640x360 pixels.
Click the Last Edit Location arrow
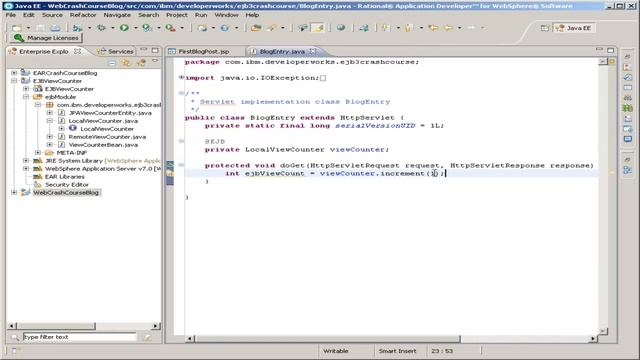tap(433, 28)
